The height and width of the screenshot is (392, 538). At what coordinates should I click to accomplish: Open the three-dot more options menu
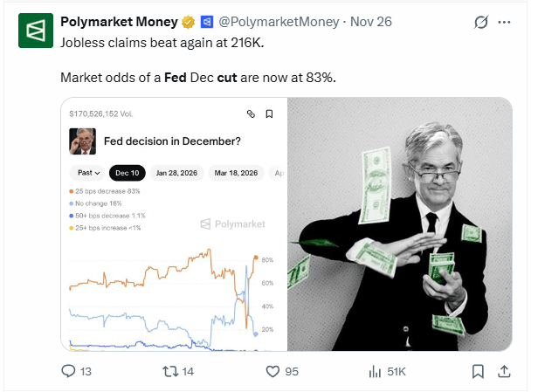click(504, 23)
